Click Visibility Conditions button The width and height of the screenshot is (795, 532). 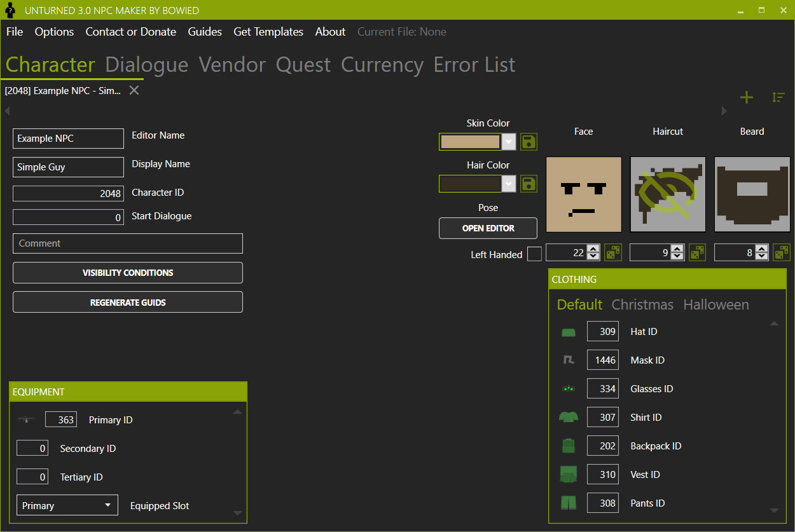(x=128, y=273)
